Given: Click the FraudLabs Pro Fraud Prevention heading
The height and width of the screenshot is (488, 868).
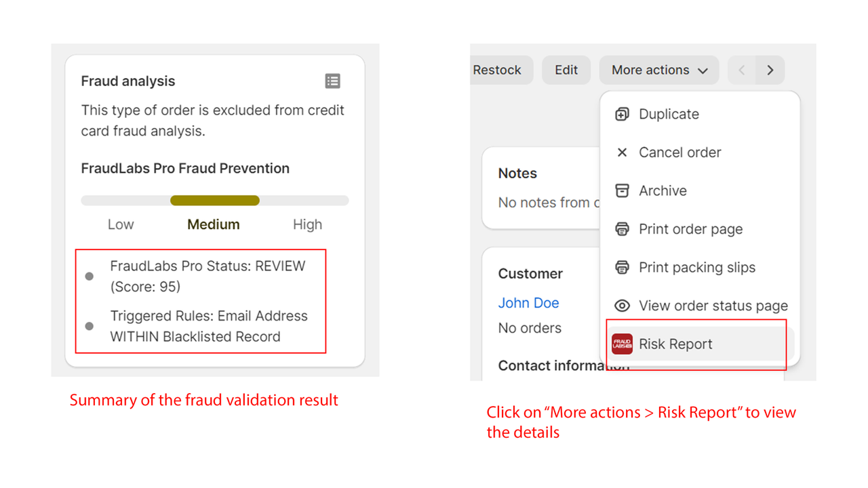Looking at the screenshot, I should [x=185, y=168].
